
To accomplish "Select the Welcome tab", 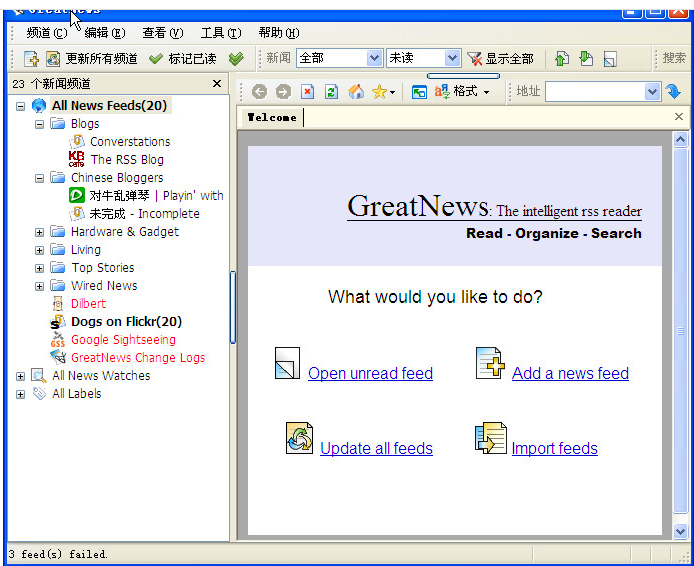I will 272,117.
